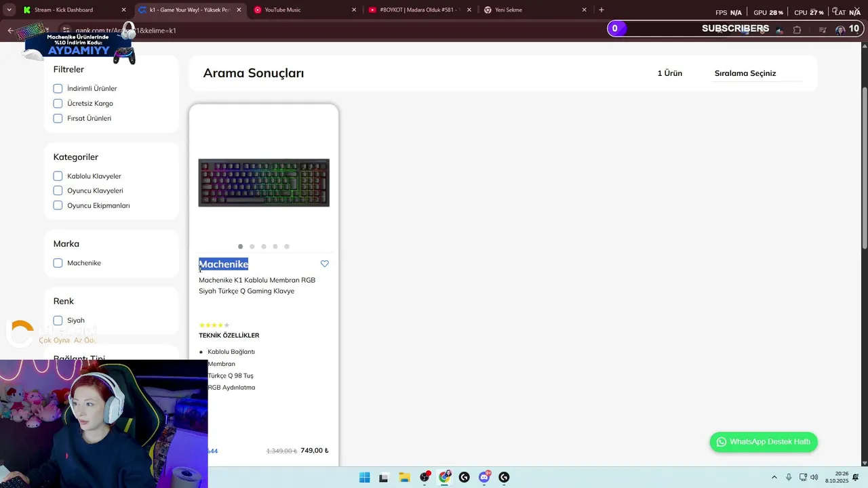868x488 pixels.
Task: Open the WhatsApp Destek Hattı button
Action: pos(764,442)
